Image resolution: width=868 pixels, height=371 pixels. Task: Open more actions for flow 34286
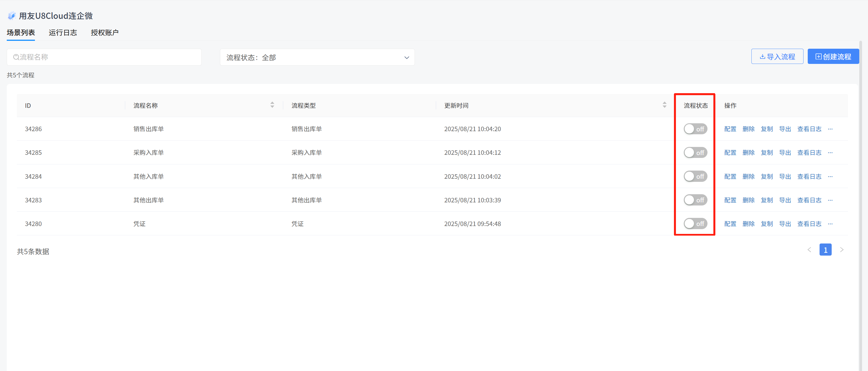pyautogui.click(x=830, y=129)
